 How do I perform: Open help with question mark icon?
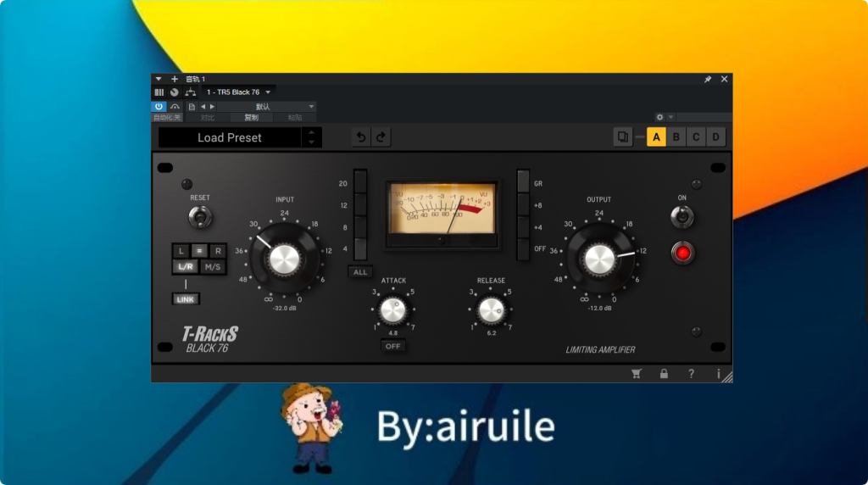tap(691, 374)
